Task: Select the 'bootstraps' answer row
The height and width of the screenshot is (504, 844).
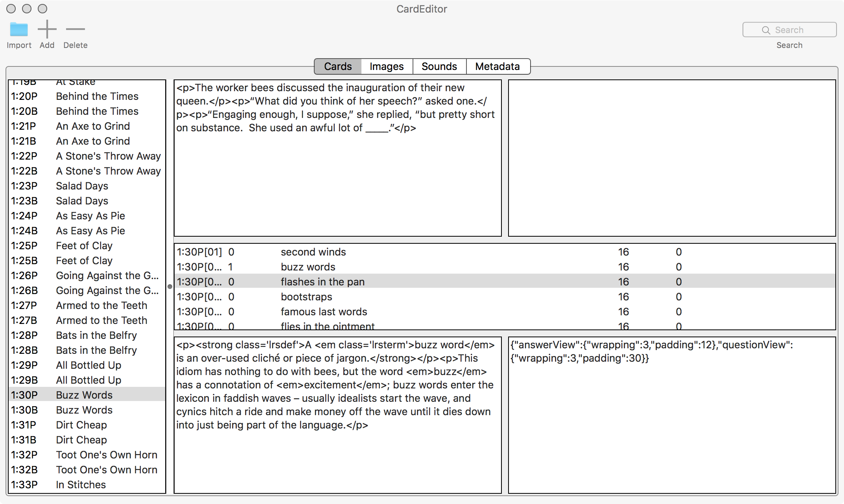Action: (x=505, y=297)
